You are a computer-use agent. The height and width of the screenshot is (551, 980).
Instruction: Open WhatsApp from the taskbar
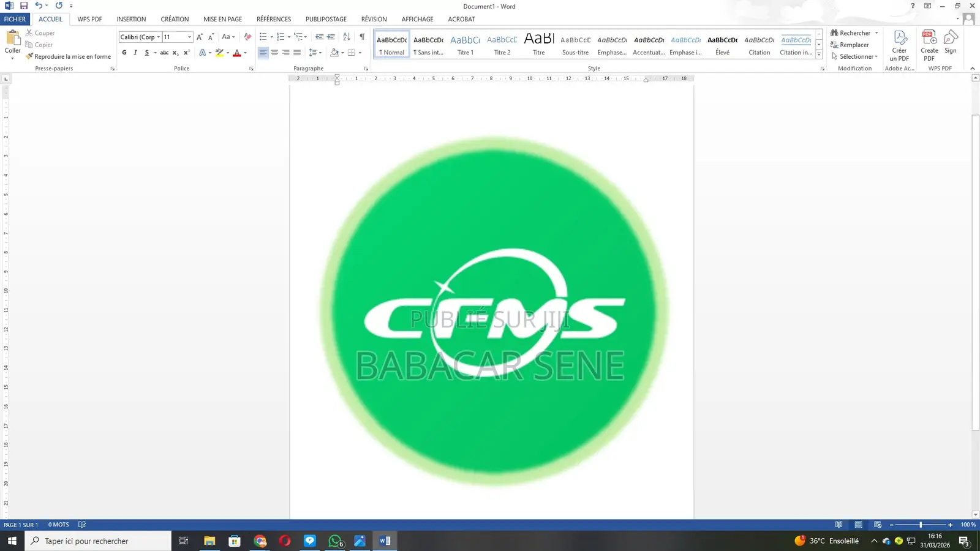(335, 541)
